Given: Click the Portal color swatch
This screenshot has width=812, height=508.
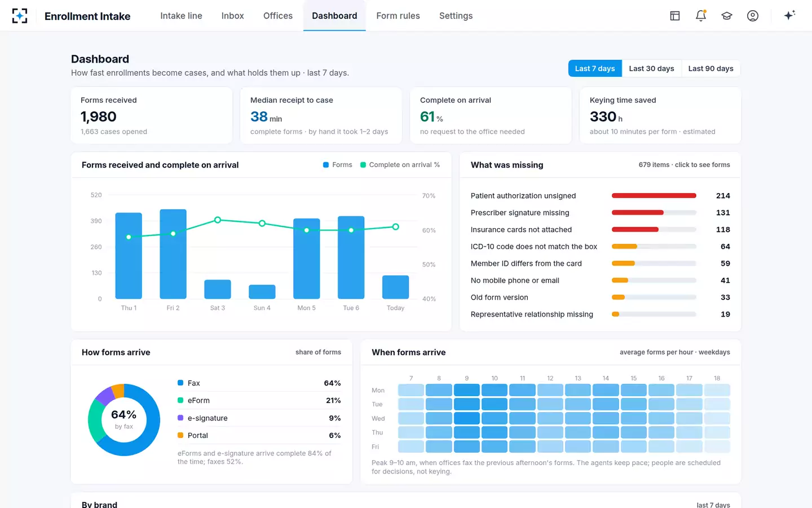Looking at the screenshot, I should [180, 435].
